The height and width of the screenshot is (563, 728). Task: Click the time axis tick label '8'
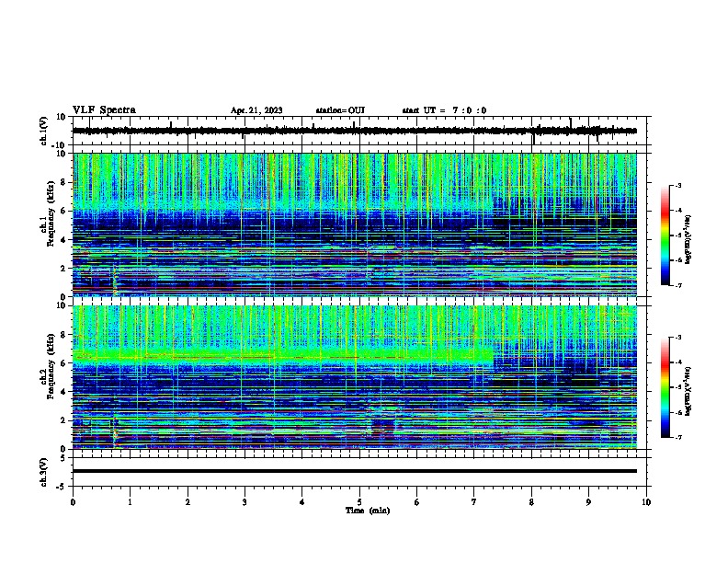[x=531, y=502]
